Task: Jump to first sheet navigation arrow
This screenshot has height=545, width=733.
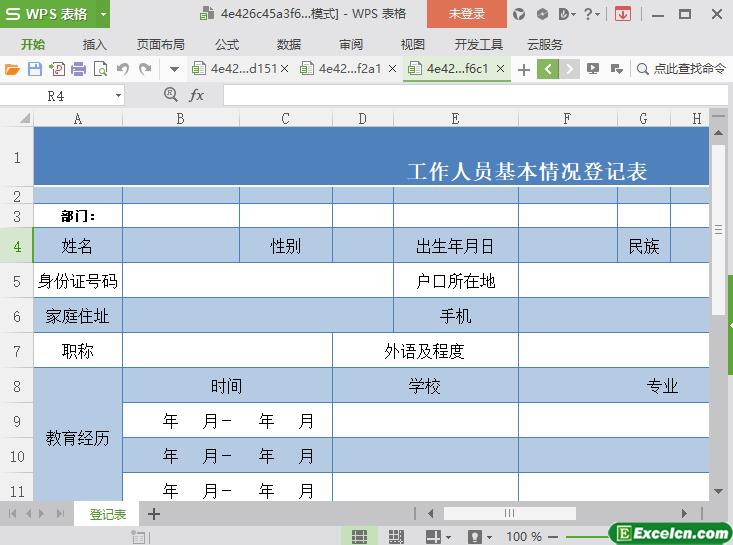Action: click(12, 514)
